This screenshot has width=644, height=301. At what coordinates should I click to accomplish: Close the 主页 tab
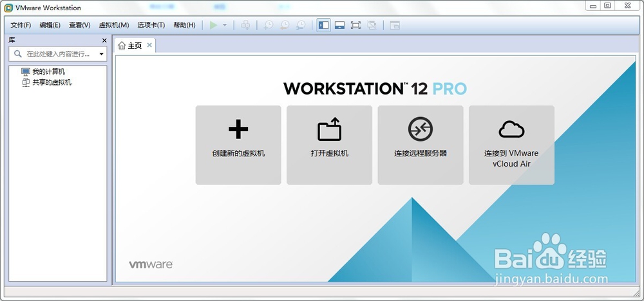pyautogui.click(x=149, y=45)
